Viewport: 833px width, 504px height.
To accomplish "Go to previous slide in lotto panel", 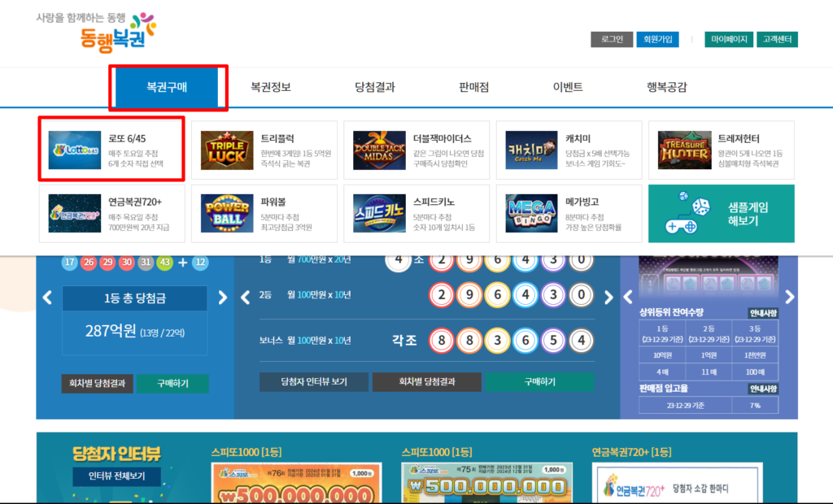I will tap(47, 298).
